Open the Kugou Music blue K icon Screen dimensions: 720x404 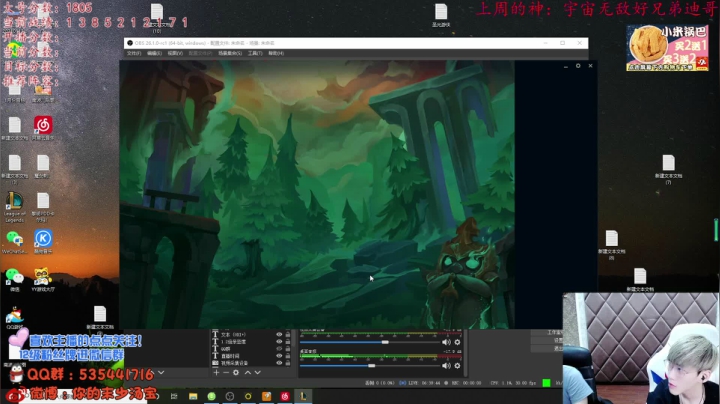click(x=43, y=241)
